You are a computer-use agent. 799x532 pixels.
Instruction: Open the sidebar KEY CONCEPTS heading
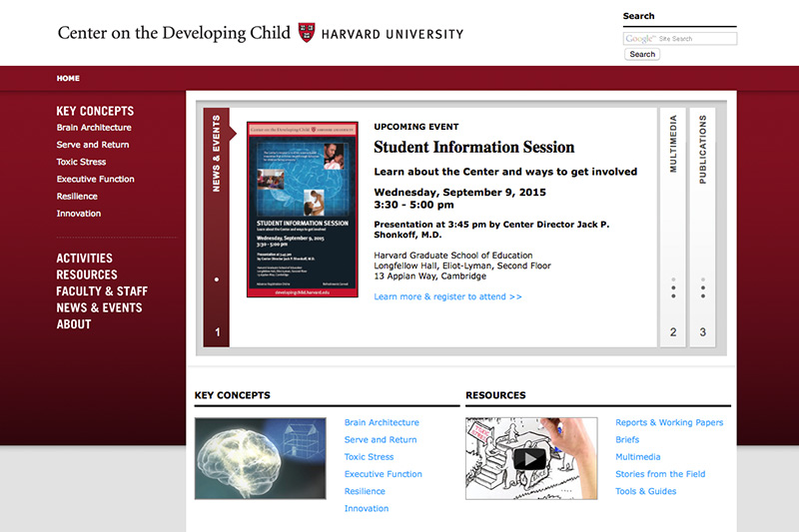tap(95, 111)
